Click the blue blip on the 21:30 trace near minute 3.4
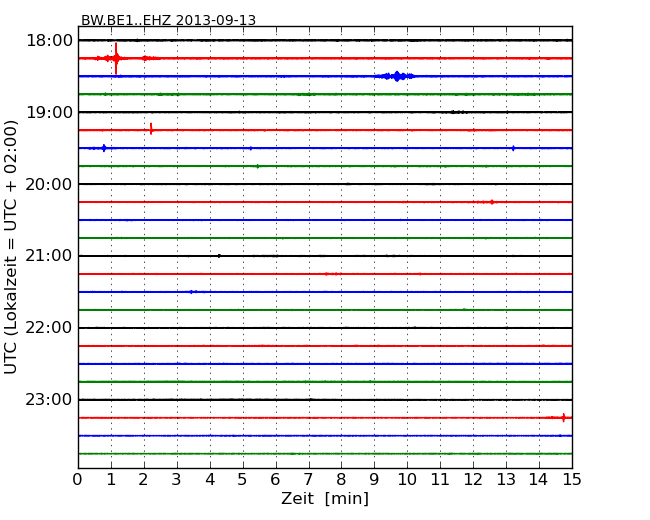Viewport: 650px width, 520px height. coord(191,292)
